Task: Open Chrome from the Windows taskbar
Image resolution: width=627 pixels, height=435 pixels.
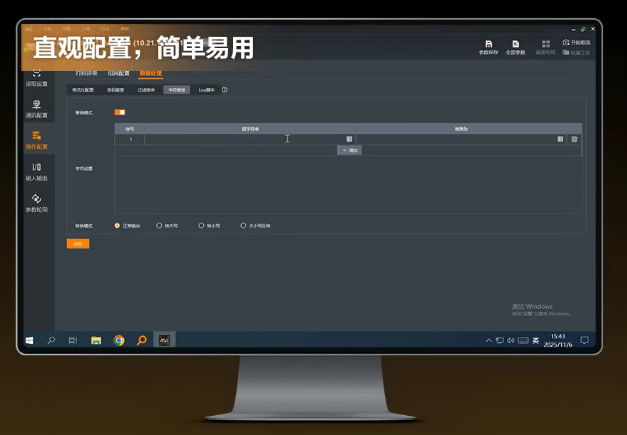Action: click(119, 340)
